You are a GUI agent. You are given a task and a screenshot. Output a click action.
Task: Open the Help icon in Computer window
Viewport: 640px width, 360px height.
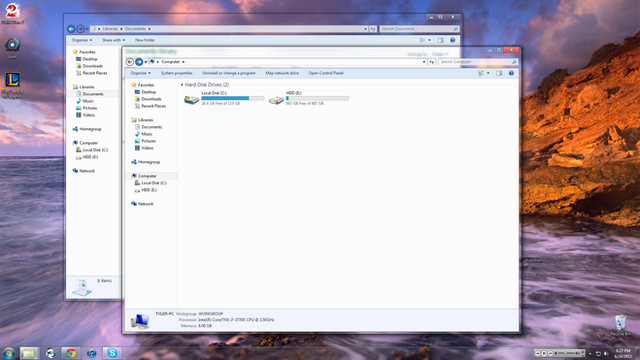pos(511,73)
